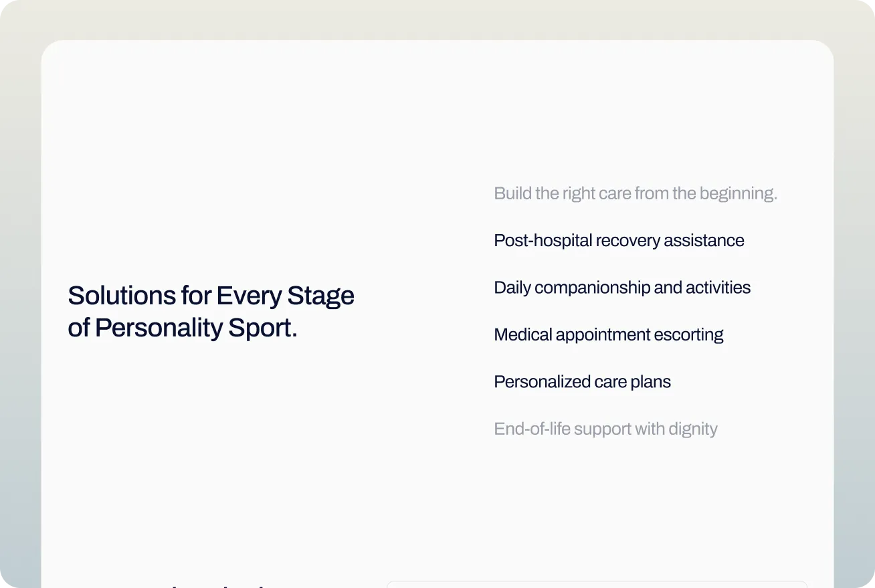Click 'Build the right care from the beginning.'
This screenshot has height=588, width=875.
(636, 194)
